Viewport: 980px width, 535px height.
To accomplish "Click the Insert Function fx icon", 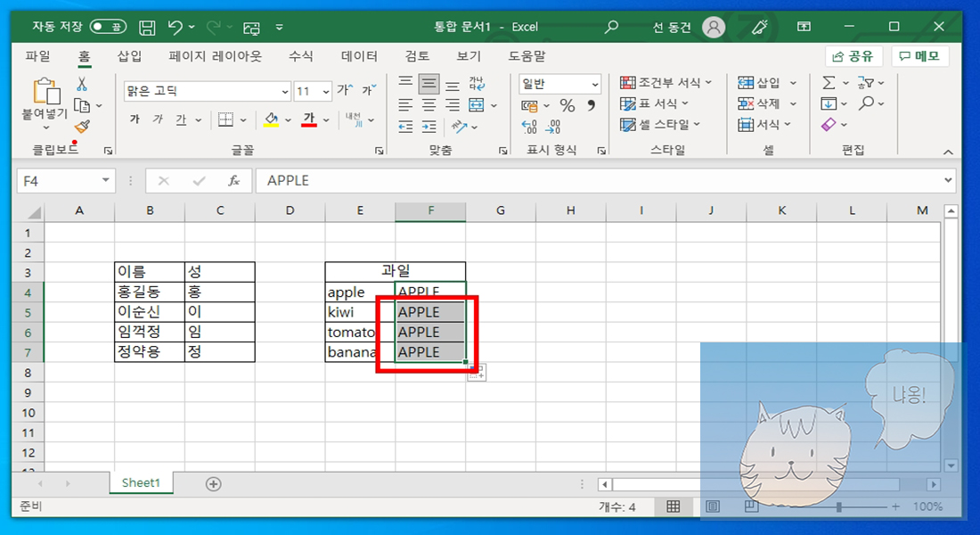I will (x=233, y=181).
